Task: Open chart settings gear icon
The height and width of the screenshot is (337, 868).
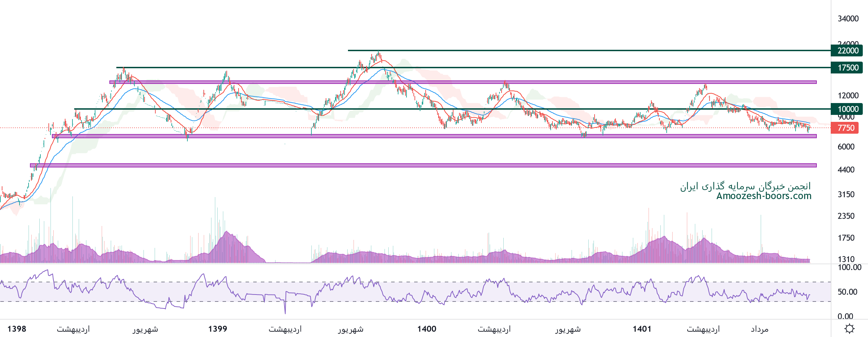Action: pyautogui.click(x=850, y=329)
